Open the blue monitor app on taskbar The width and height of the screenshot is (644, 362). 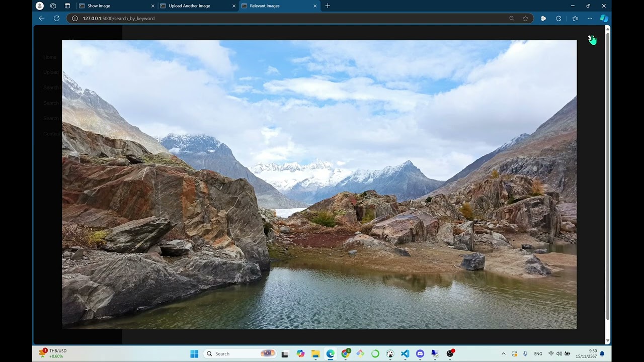coord(435,354)
